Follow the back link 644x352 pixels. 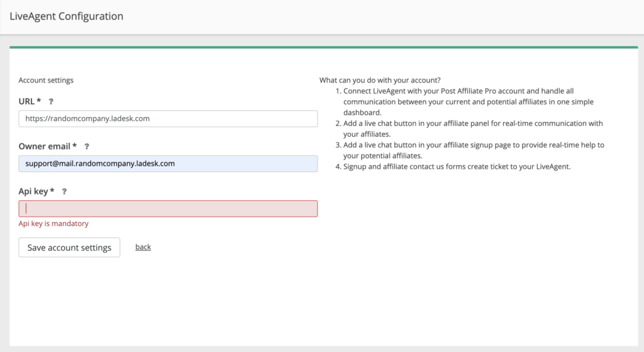(x=143, y=247)
